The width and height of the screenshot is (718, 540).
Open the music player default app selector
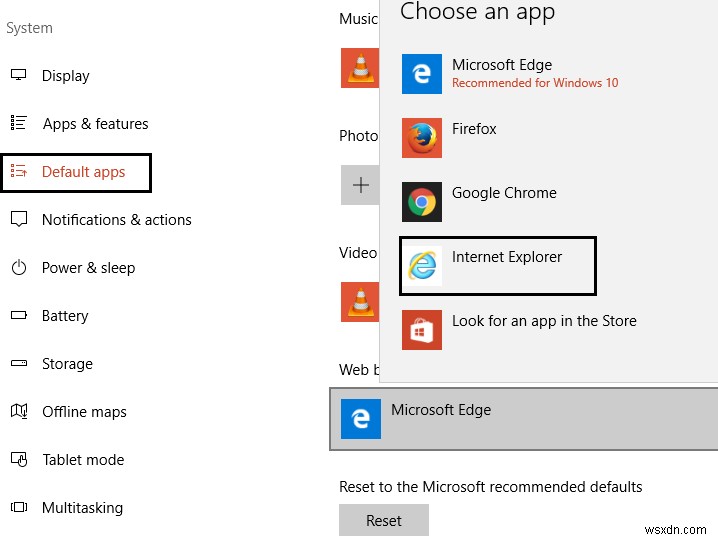tap(360, 67)
